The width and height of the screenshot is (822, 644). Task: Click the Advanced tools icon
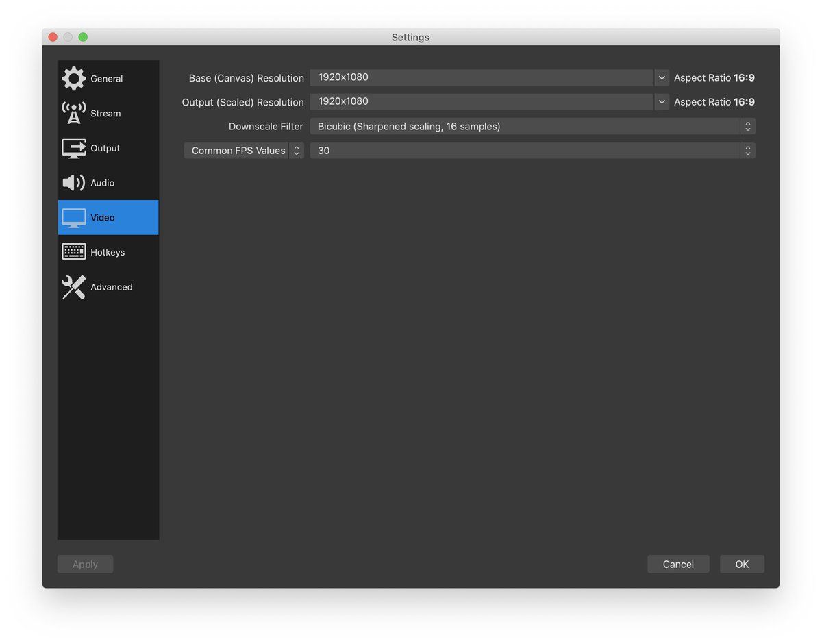(74, 287)
